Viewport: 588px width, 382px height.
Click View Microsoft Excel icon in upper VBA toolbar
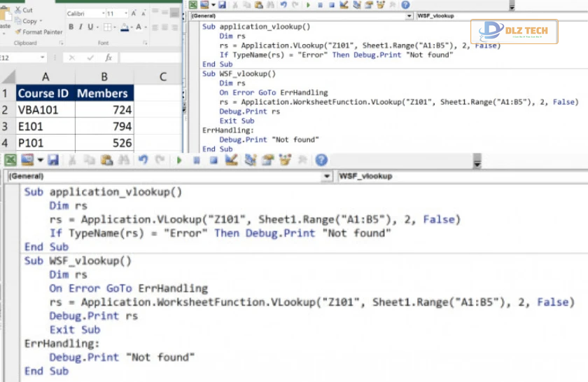(192, 4)
